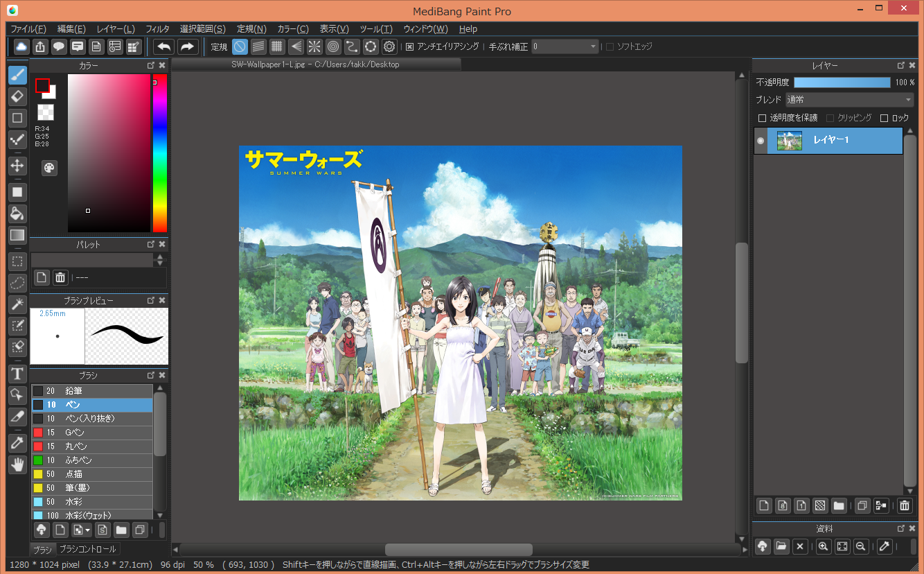Click the foreground color swatch

tap(42, 85)
